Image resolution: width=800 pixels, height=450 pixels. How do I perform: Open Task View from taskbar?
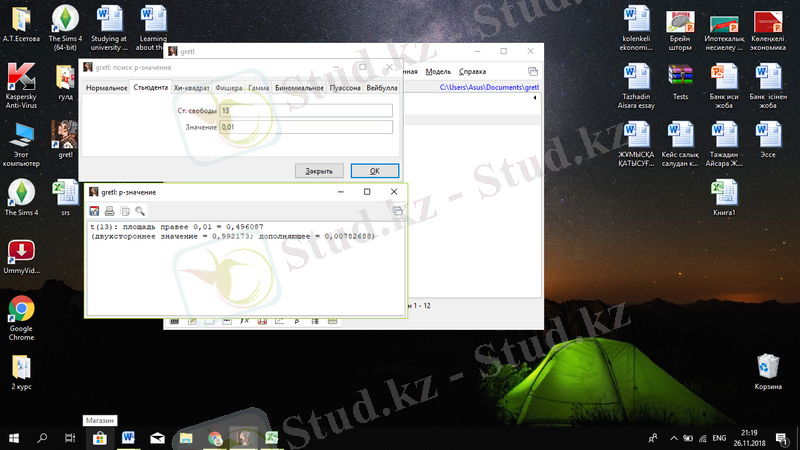[70, 438]
